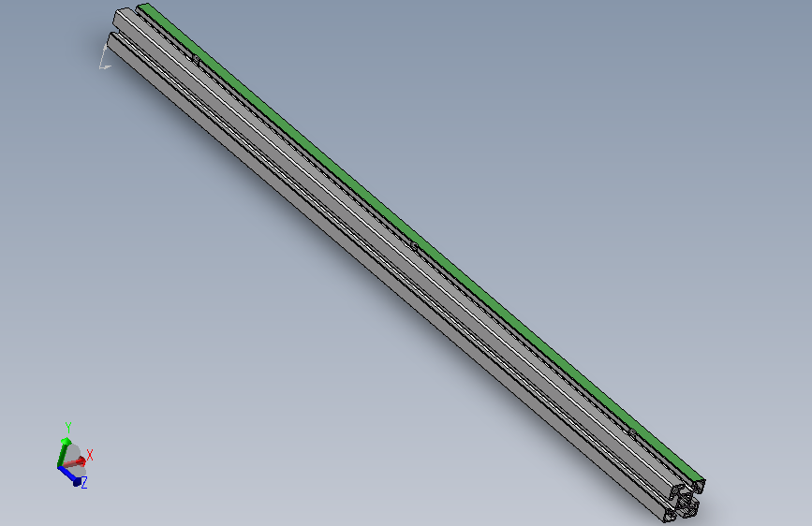
Task: Click the red X axis of the orientation triad
Action: (74, 462)
